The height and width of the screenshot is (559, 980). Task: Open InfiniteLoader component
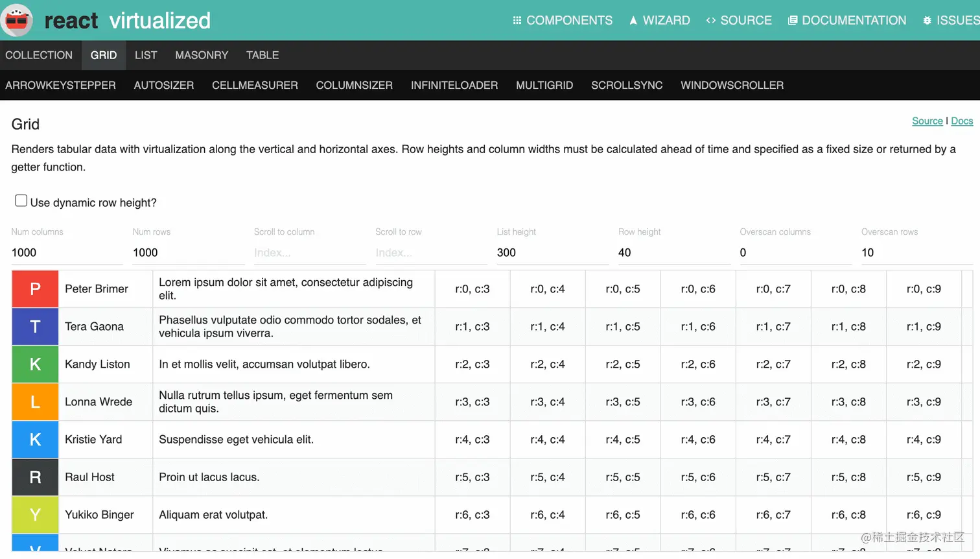click(x=454, y=85)
